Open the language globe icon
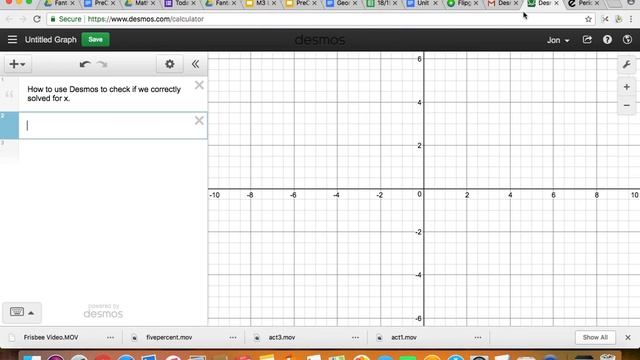 click(627, 40)
